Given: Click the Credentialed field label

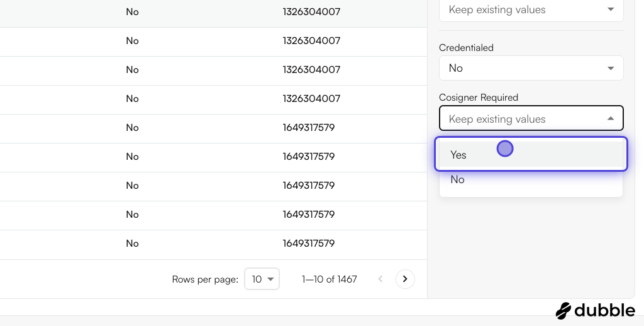Looking at the screenshot, I should [x=466, y=48].
